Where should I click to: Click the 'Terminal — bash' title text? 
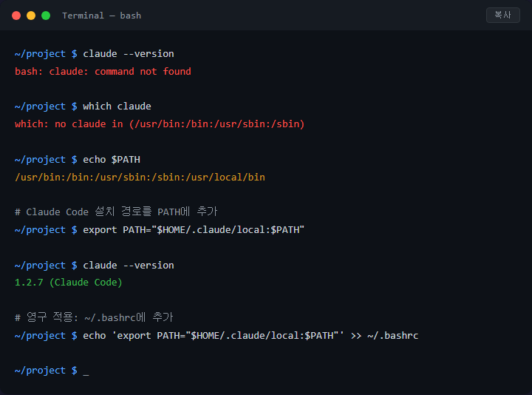point(101,16)
